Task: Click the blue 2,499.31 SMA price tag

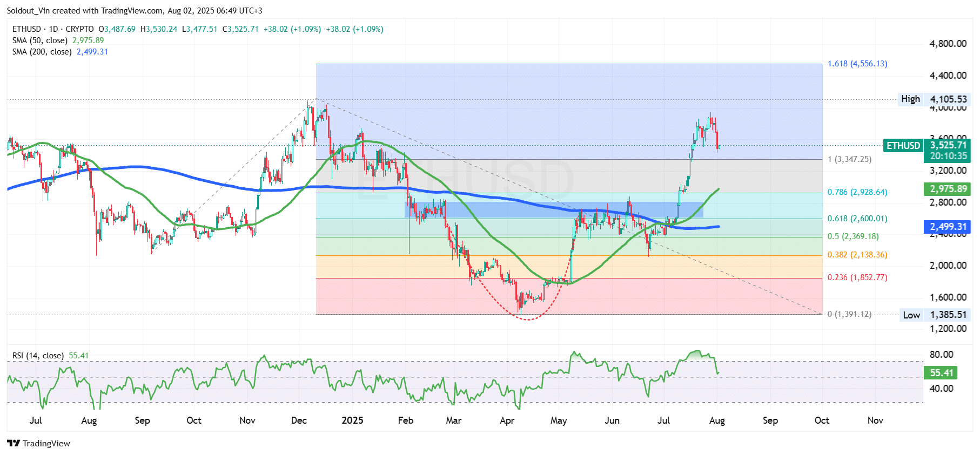Action: (948, 227)
